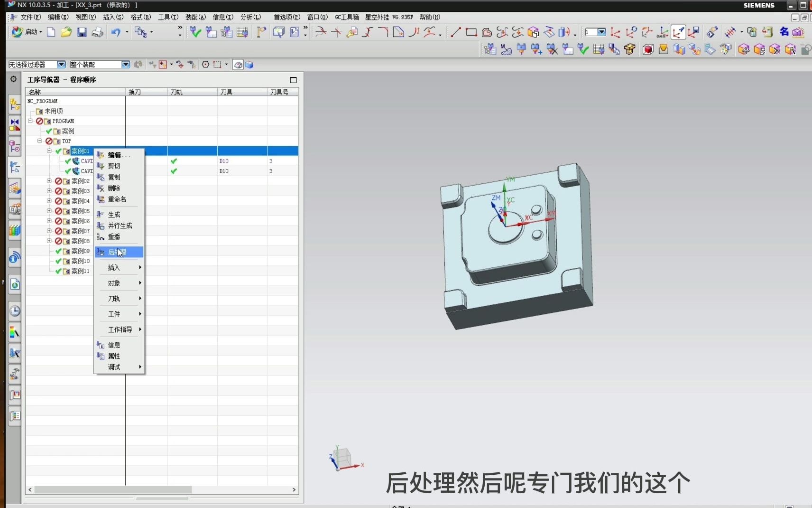Select 删除 in the context menu
This screenshot has width=812, height=508.
[114, 188]
